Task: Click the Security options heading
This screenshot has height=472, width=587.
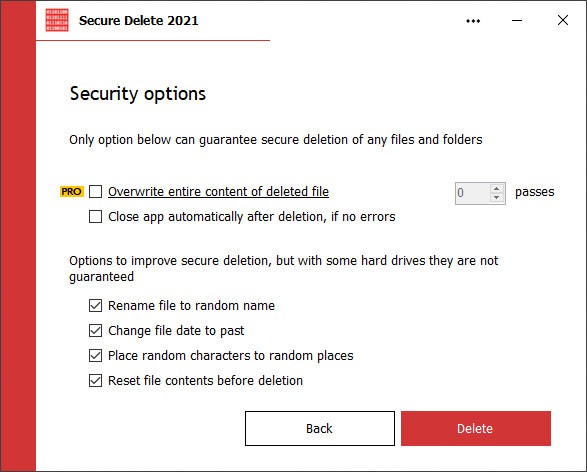Action: pos(137,94)
